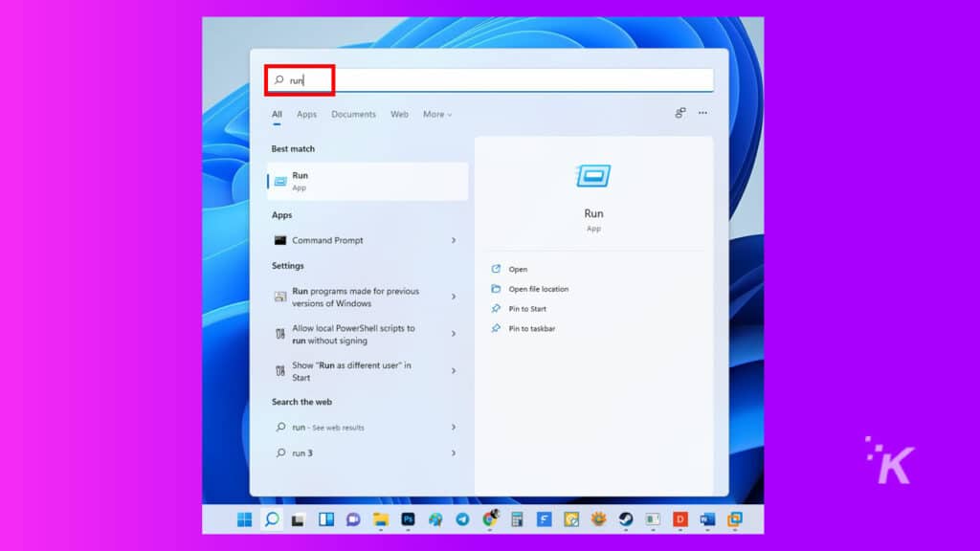
Task: Open the blue F app on taskbar
Action: [x=545, y=519]
